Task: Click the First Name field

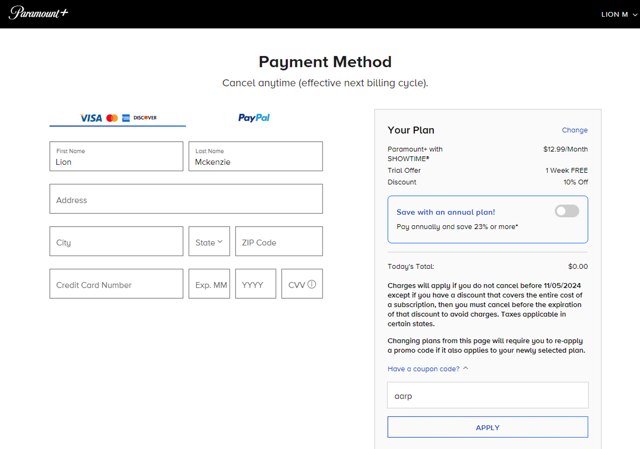Action: click(116, 156)
